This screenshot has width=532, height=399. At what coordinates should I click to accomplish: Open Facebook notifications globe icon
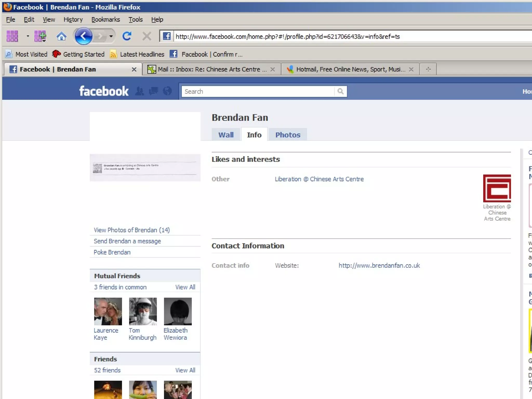(167, 91)
